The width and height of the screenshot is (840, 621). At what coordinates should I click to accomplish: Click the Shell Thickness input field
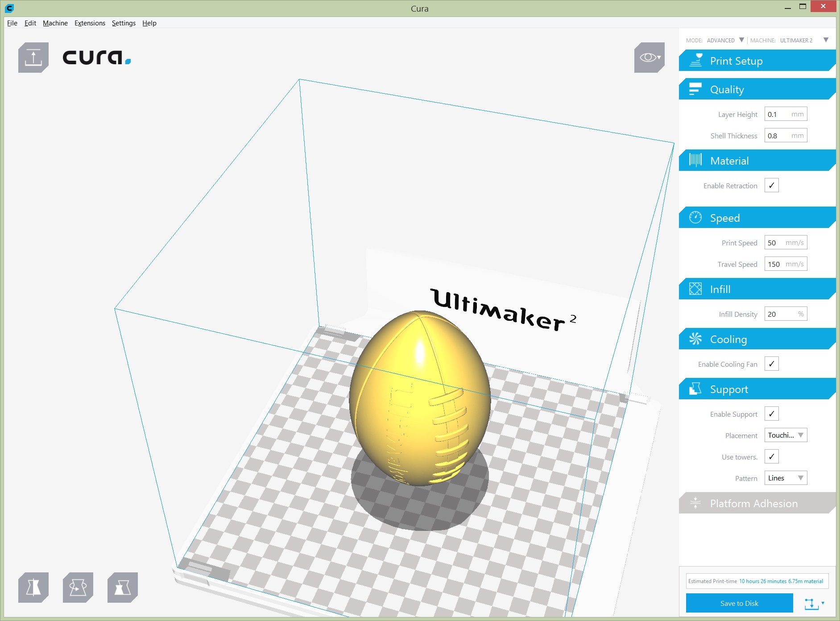coord(786,135)
